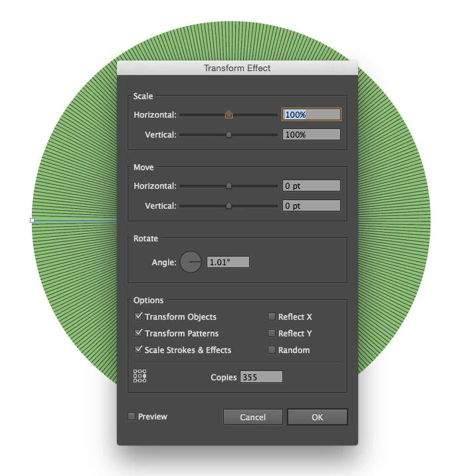
Task: Click the Scale Vertical 100% field
Action: coord(312,134)
